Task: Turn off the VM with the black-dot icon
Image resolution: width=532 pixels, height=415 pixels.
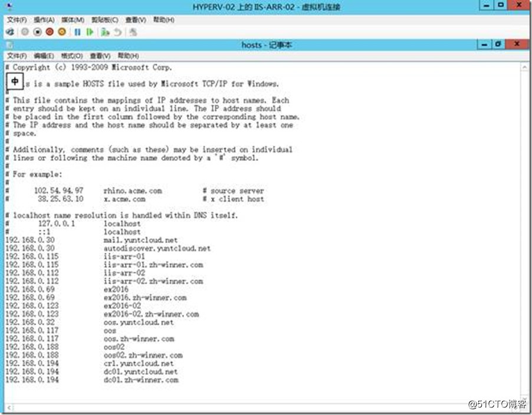Action: click(37, 32)
